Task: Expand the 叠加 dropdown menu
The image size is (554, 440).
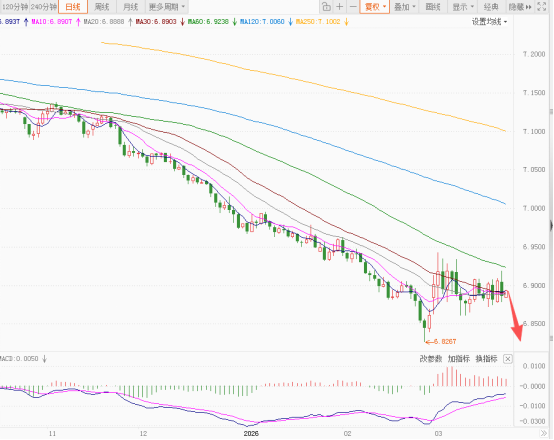Action: (x=405, y=7)
